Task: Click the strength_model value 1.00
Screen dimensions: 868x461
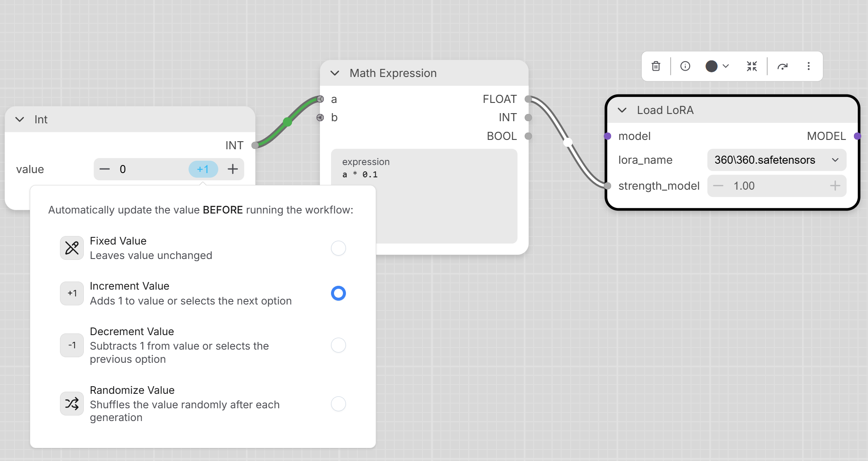Action: pos(744,186)
